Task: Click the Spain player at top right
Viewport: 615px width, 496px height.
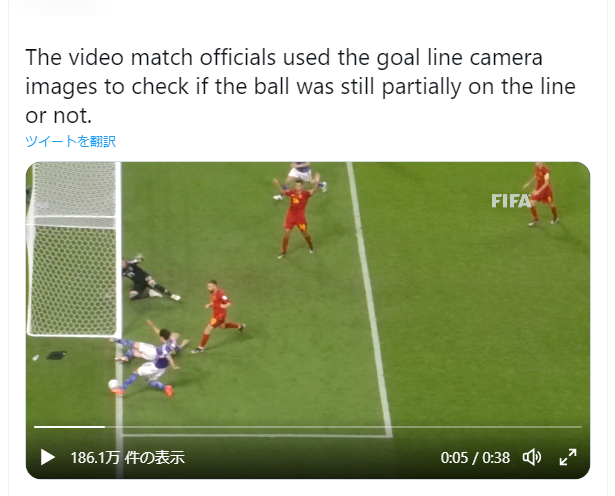Action: [x=542, y=194]
